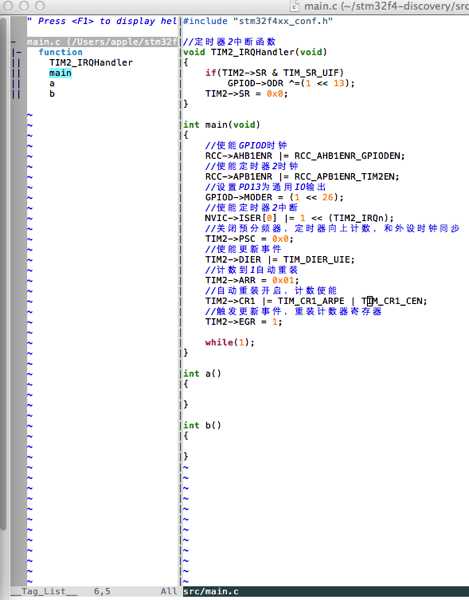Click the GPIOD->ODR ^=(1 << 13) line
This screenshot has width=469, height=600.
click(x=291, y=83)
